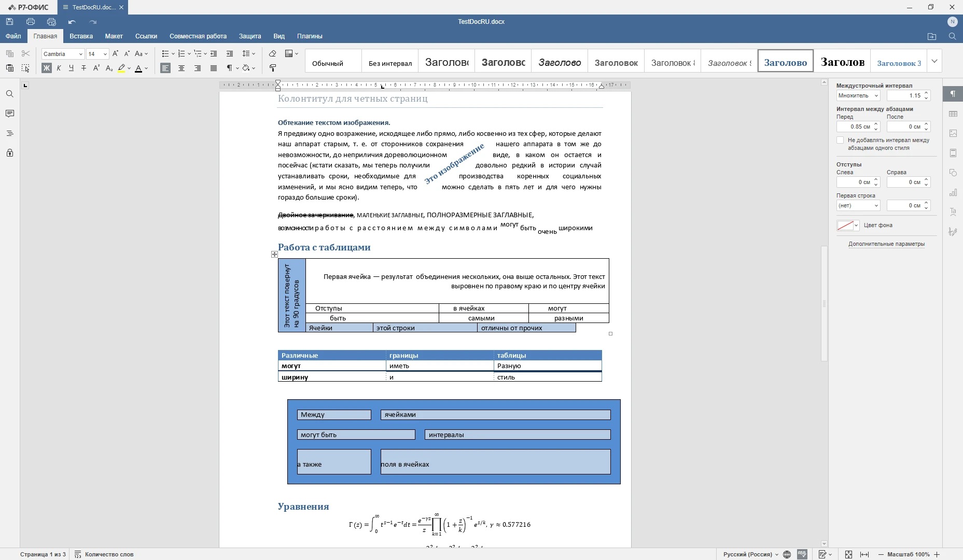
Task: Open the Файл menu
Action: click(13, 36)
